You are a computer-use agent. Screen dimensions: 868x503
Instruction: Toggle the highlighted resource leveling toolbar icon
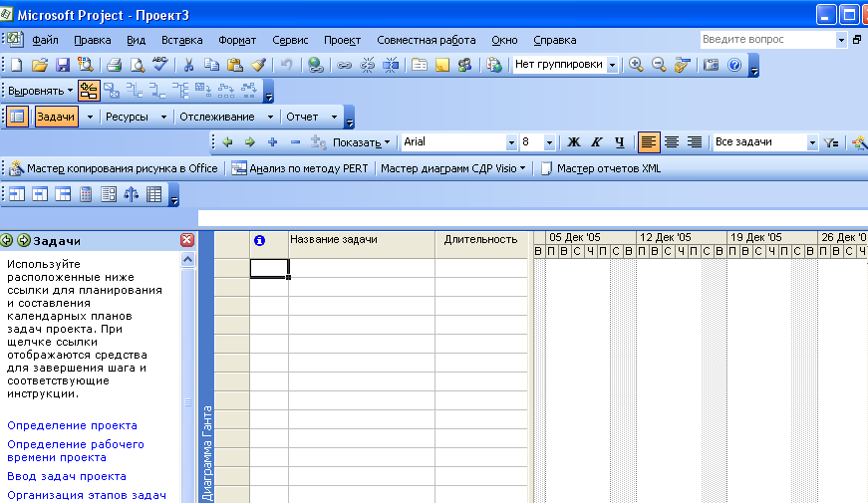[x=89, y=91]
